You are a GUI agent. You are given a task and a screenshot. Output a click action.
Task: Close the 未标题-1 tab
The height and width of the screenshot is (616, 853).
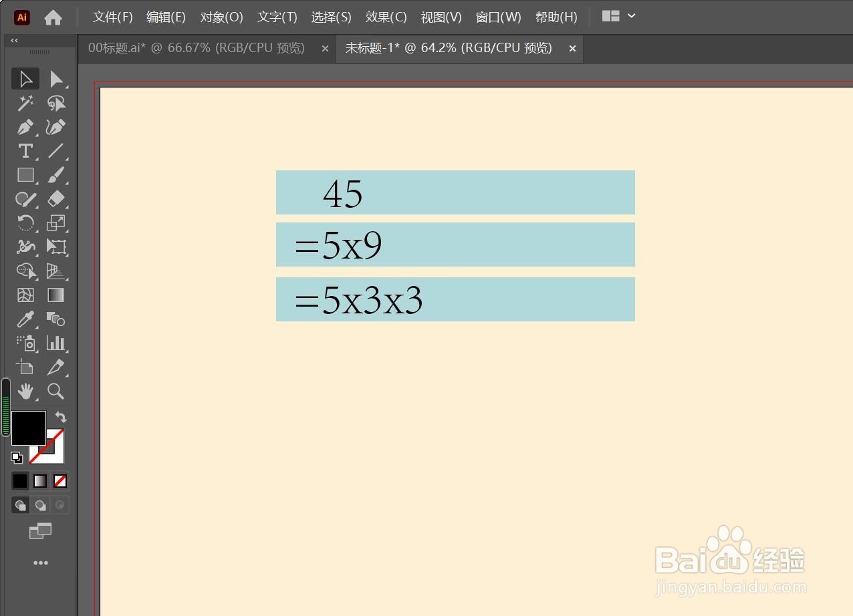click(572, 49)
